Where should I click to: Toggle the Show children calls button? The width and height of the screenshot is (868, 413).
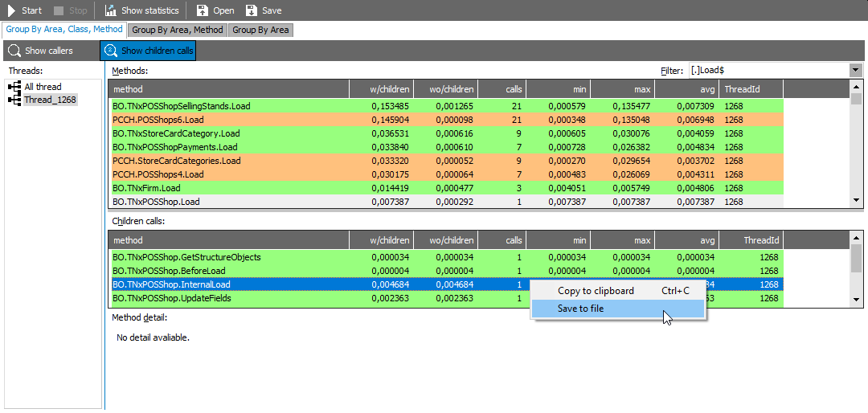pyautogui.click(x=147, y=51)
